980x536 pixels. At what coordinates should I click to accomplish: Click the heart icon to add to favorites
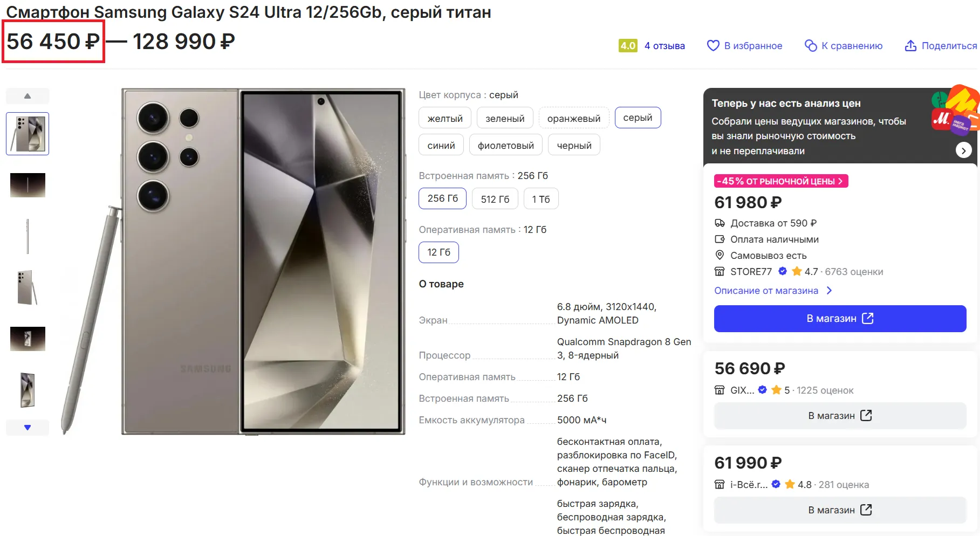coord(712,46)
